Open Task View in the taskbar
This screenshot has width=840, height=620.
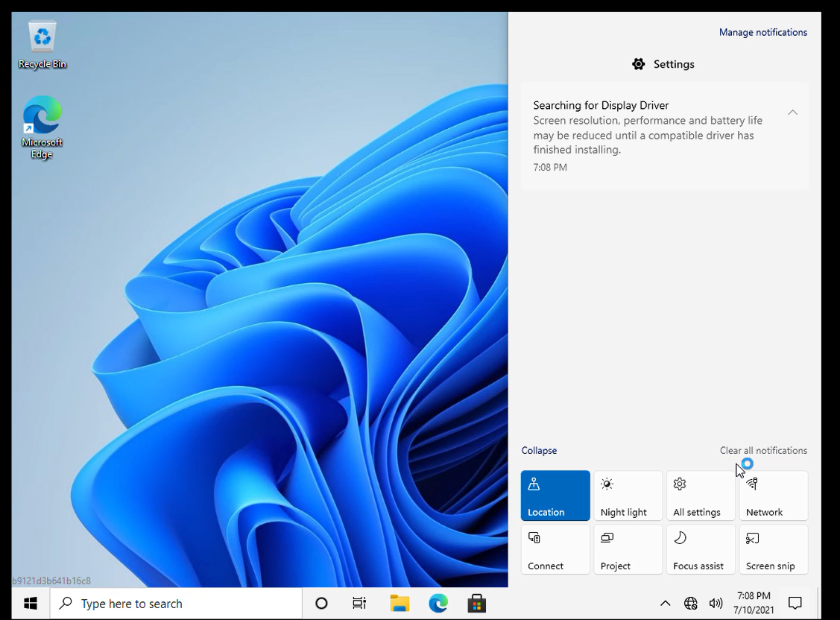[359, 603]
